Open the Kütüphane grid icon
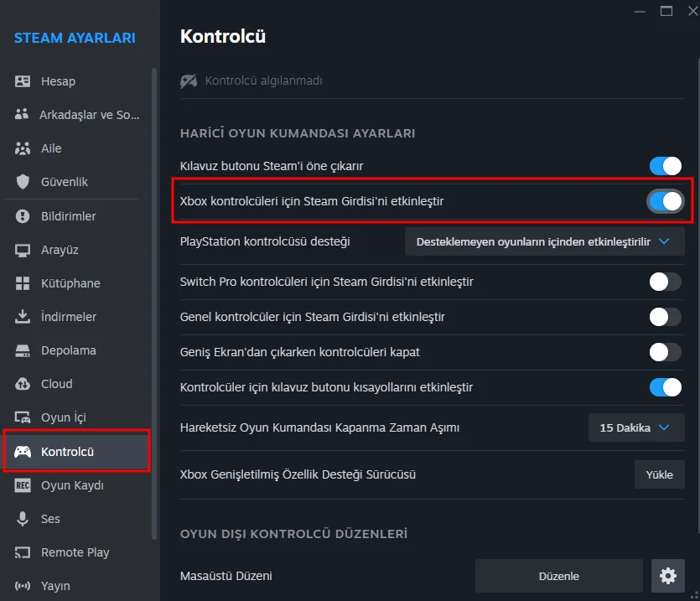Viewport: 700px width, 601px height. 23,283
